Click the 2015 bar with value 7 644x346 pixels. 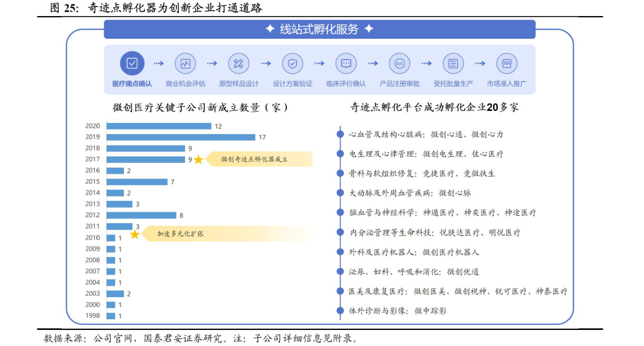click(x=137, y=181)
